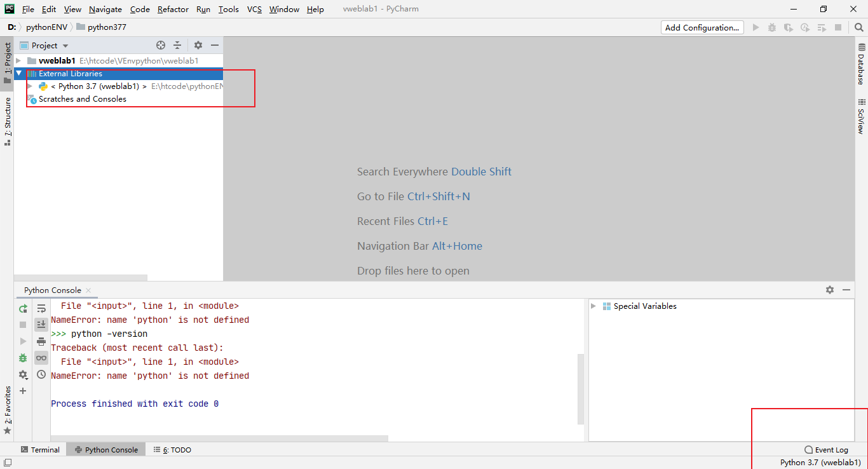Open the Database side panel
The width and height of the screenshot is (868, 469).
pos(862,64)
